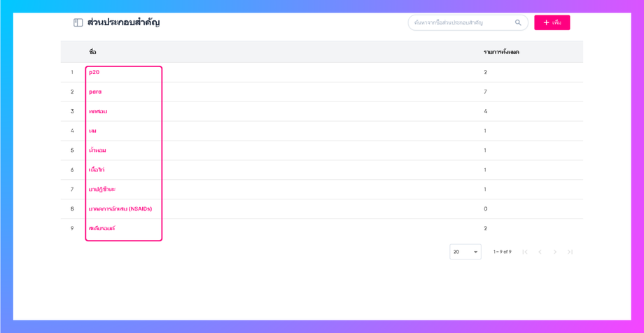Click the count 2 in p20 row
644x333 pixels.
pos(486,72)
